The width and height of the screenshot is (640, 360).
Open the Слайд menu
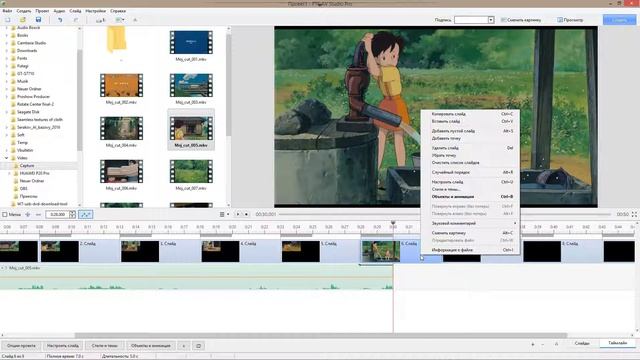(75, 11)
